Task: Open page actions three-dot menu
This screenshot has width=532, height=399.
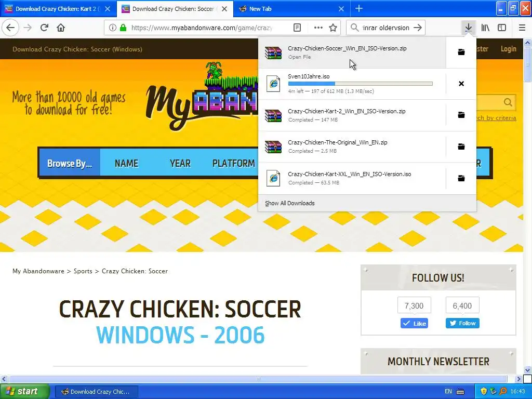Action: (x=318, y=28)
